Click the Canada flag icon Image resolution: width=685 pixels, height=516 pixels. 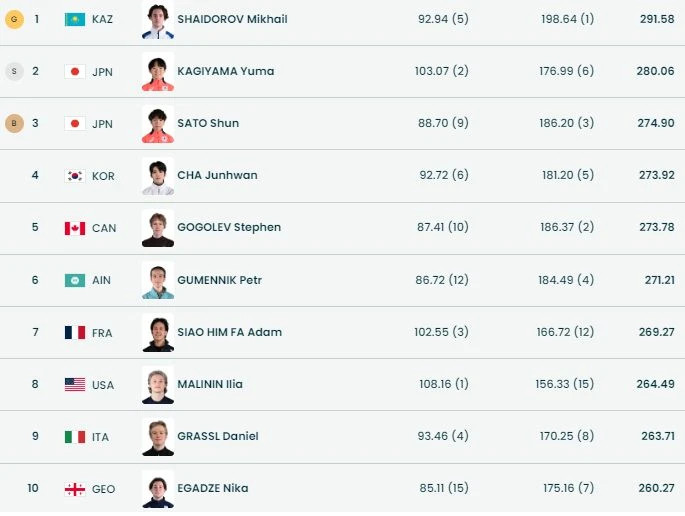click(x=75, y=228)
